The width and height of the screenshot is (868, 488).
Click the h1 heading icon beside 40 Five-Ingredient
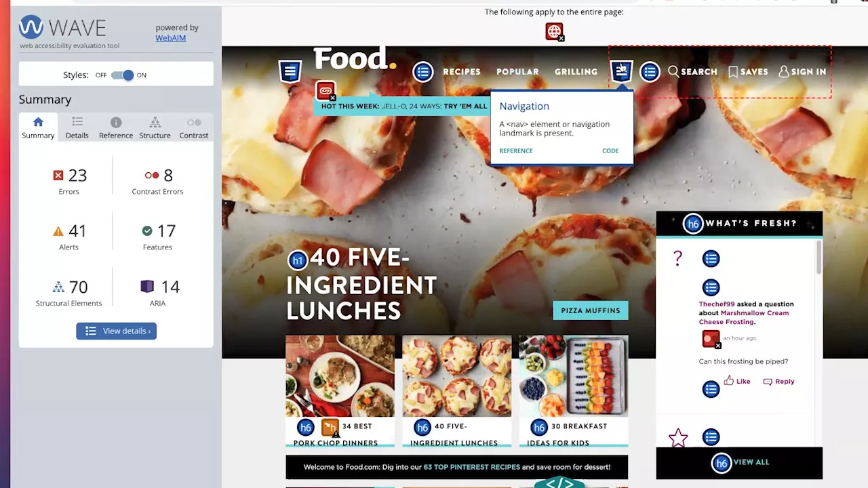tap(297, 260)
